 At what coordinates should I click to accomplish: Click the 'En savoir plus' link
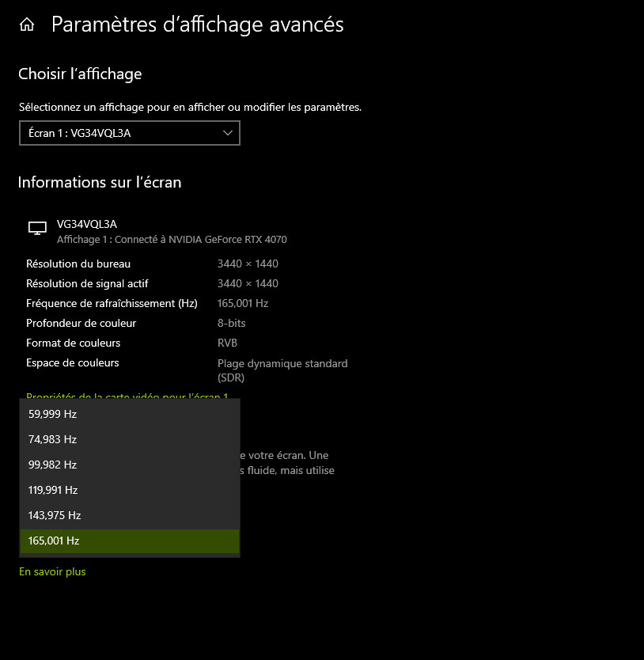(x=52, y=571)
